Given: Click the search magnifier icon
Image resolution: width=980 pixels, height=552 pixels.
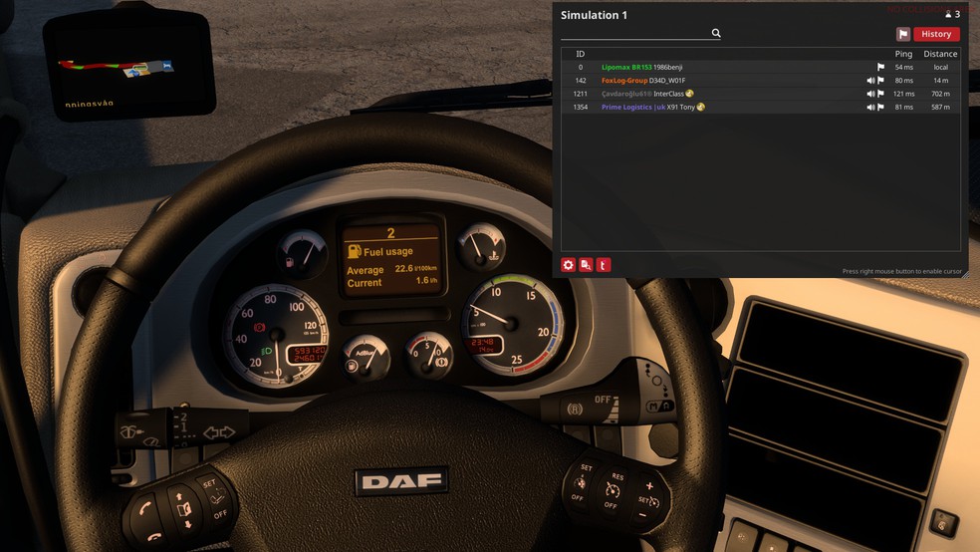Looking at the screenshot, I should [715, 33].
